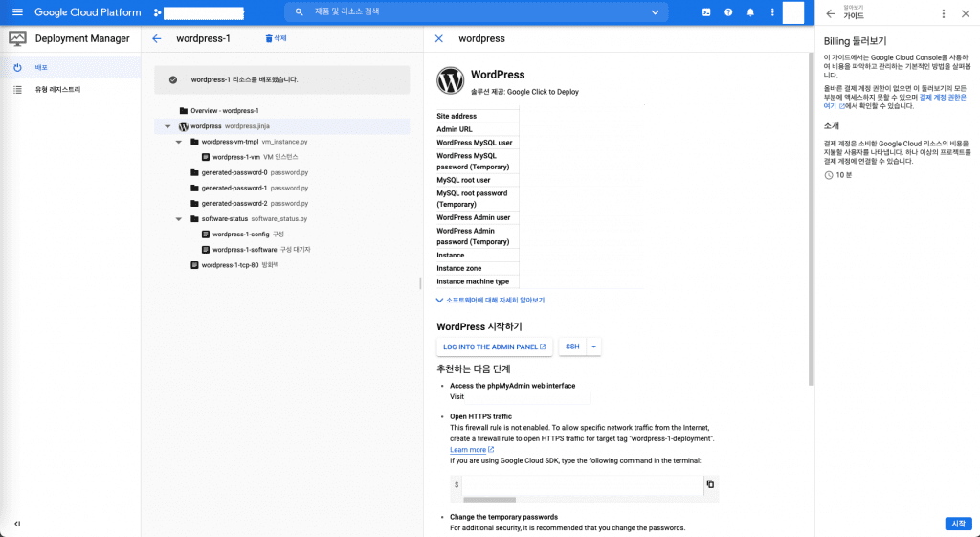Expand 소프트웨어에 대해 자세히 알아보기
Image resolution: width=980 pixels, height=537 pixels.
point(491,300)
